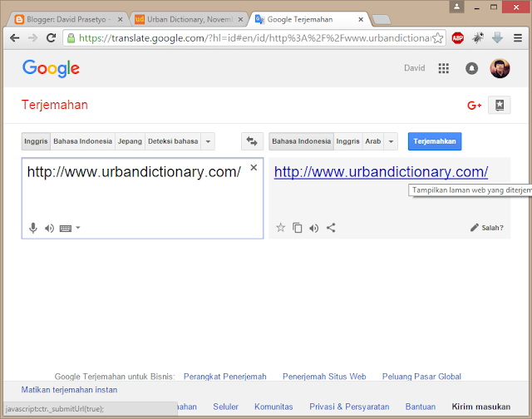This screenshot has width=532, height=419.
Task: Click the Chrome user profile button in title bar
Action: [x=456, y=7]
